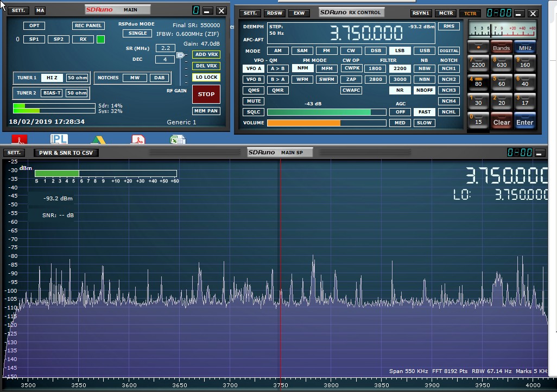
Task: Select SAM mode
Action: pos(302,51)
